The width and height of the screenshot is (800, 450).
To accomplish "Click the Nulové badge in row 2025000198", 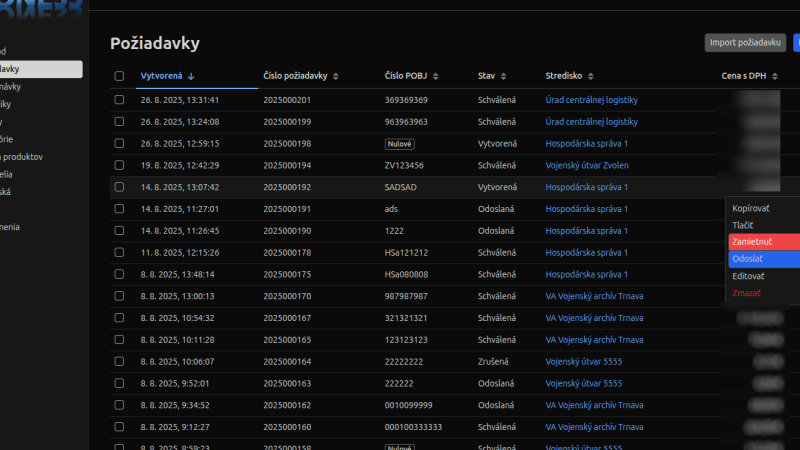I will coord(399,144).
